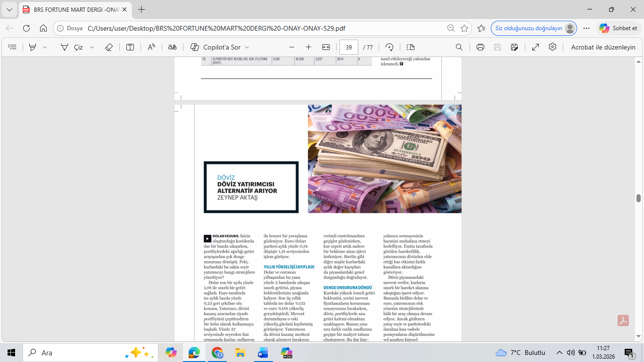
Task: Expand the Çiz pen options dropdown
Action: click(92, 47)
